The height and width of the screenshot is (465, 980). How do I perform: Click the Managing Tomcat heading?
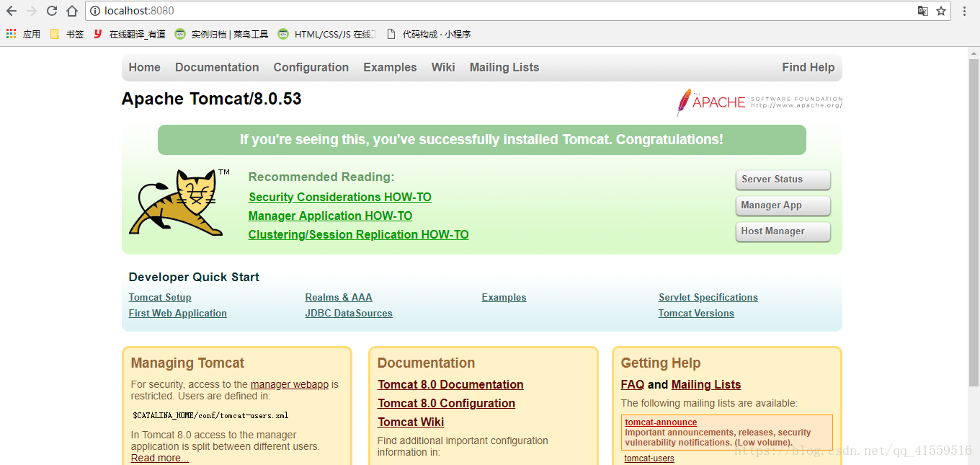click(x=187, y=363)
